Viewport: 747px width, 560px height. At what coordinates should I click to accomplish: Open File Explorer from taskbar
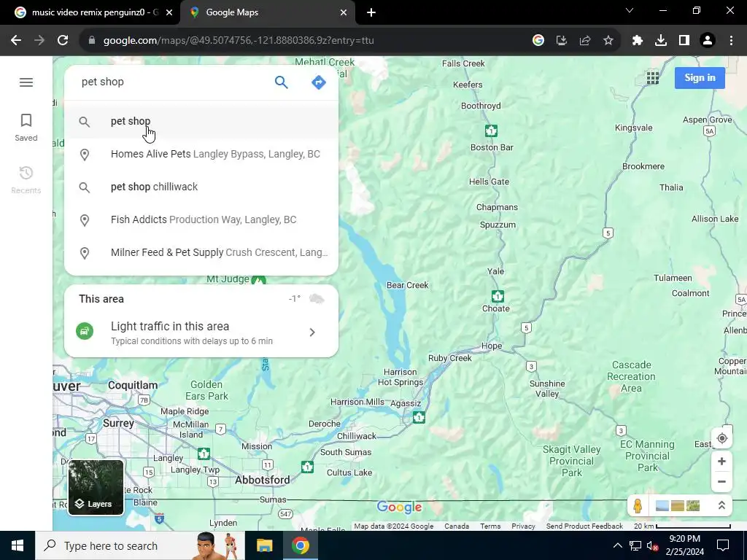point(264,545)
